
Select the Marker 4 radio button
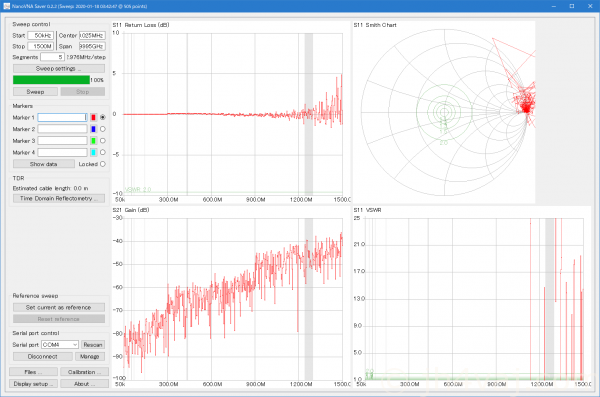(103, 152)
